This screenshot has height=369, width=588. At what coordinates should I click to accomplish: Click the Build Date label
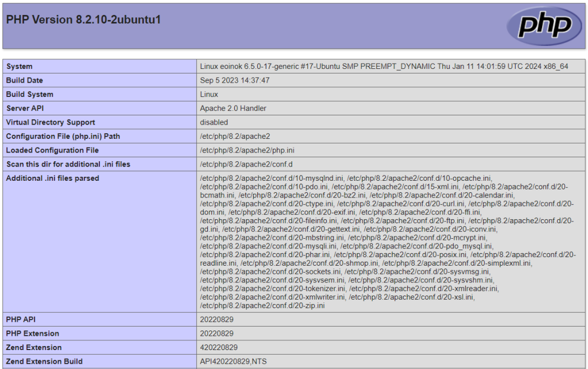24,80
